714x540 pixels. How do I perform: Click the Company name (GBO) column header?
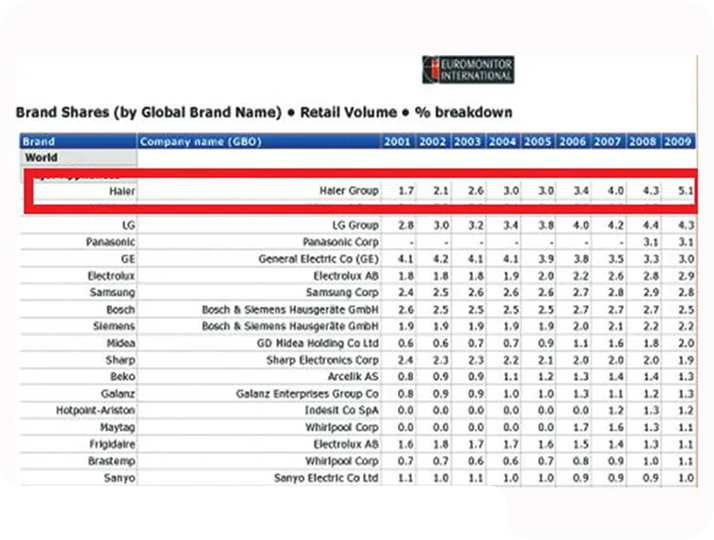pyautogui.click(x=259, y=141)
